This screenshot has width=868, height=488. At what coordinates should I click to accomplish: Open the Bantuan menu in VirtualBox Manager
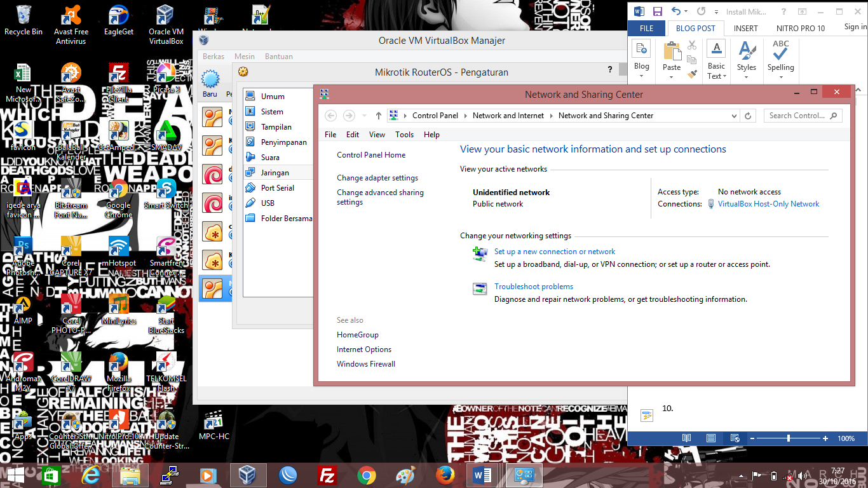(x=279, y=57)
